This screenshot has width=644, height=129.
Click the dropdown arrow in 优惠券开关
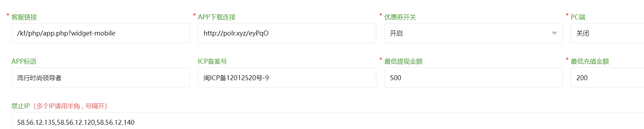[x=554, y=33]
